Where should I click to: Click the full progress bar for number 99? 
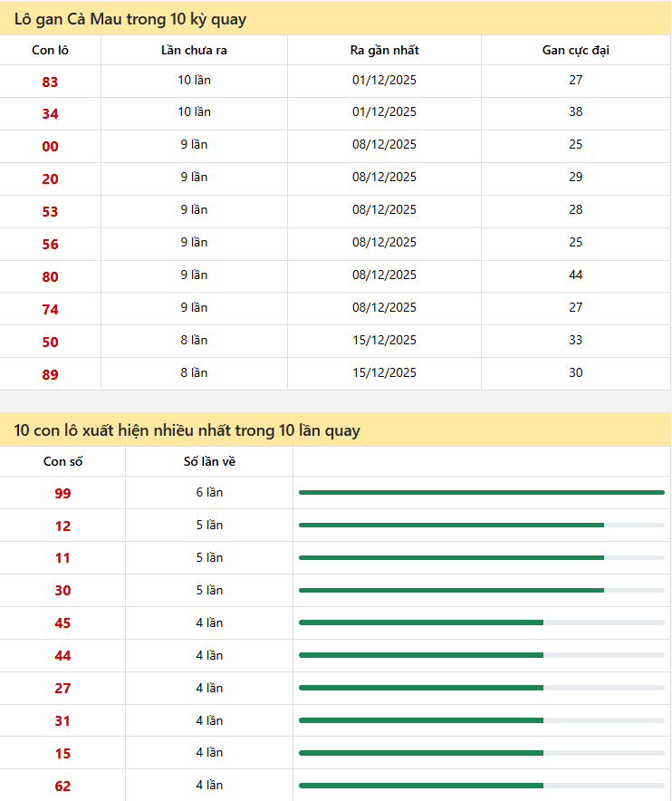(481, 492)
